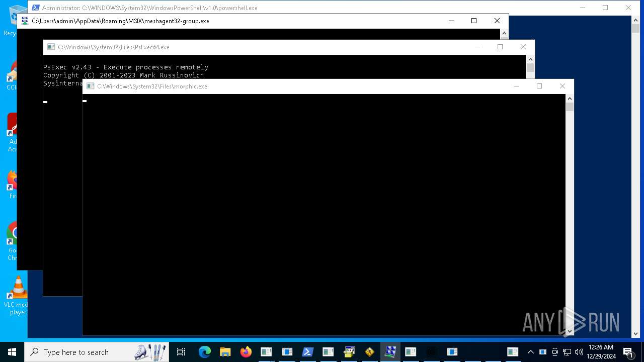Click the PsExec64.exe window title icon
Image resolution: width=644 pixels, height=362 pixels.
[x=51, y=47]
